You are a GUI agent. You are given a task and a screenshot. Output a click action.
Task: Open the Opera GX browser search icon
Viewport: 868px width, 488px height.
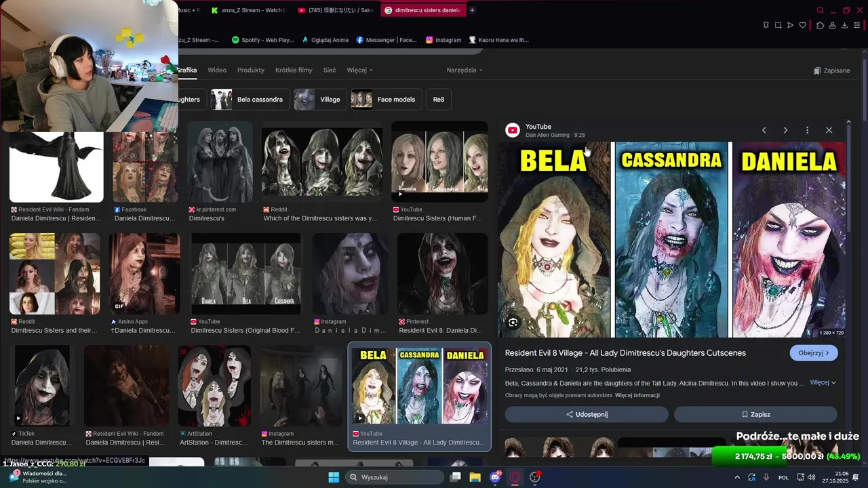click(820, 10)
